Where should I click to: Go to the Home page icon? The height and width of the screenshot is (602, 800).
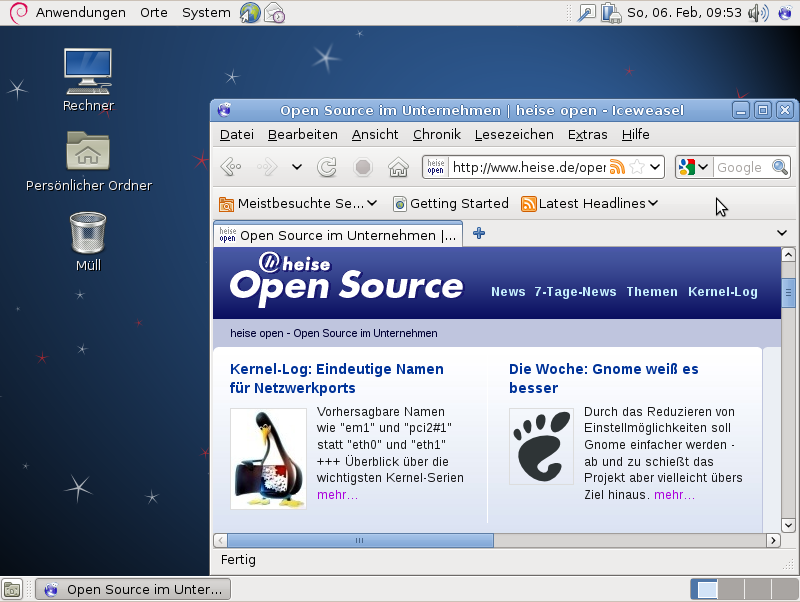398,167
